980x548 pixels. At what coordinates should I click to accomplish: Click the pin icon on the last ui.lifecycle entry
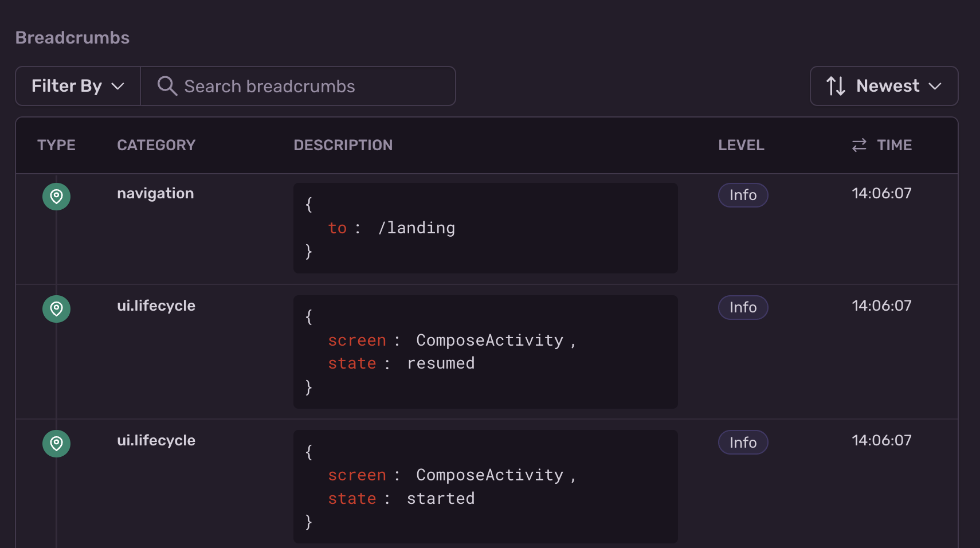(56, 443)
